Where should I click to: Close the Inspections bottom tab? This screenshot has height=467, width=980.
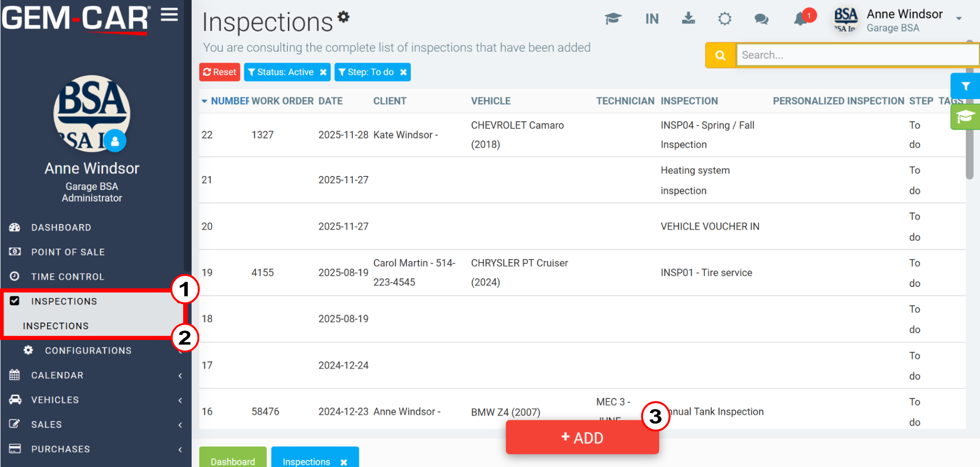tap(344, 462)
